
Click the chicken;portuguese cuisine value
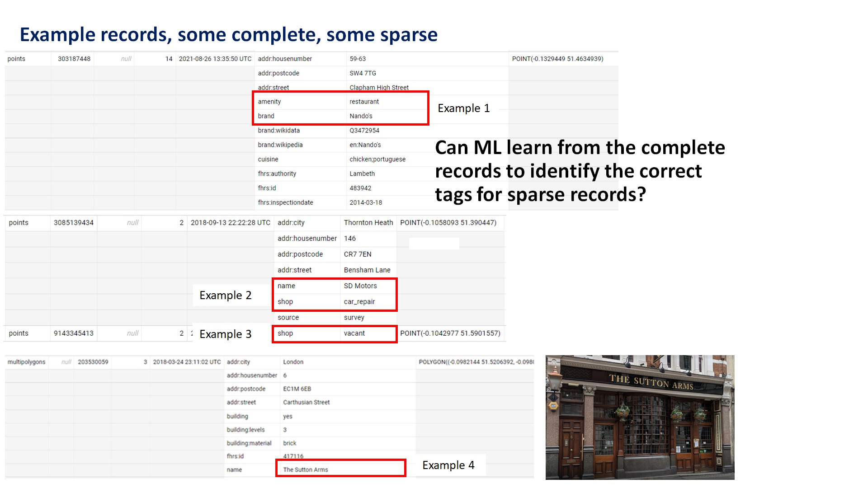point(377,160)
